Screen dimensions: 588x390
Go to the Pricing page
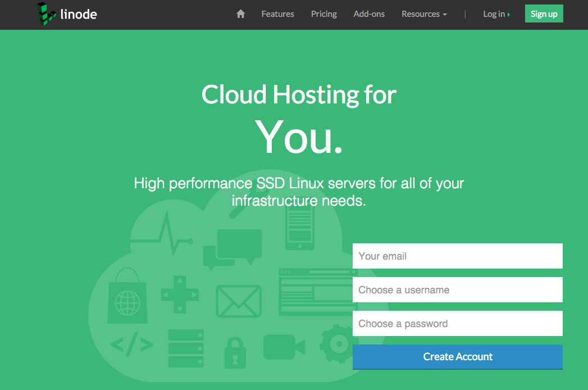click(x=323, y=13)
